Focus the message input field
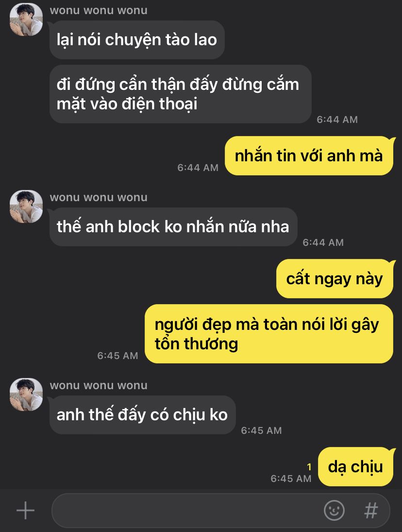 click(x=220, y=510)
